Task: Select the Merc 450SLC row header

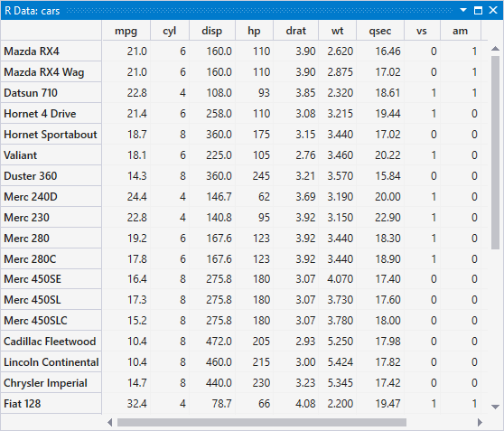Action: click(51, 321)
